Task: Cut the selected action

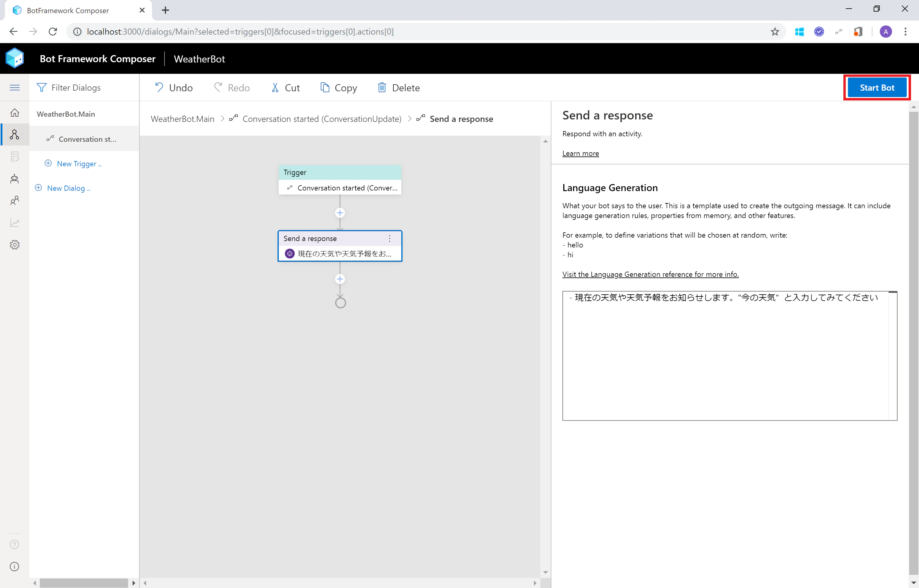Action: (x=286, y=88)
